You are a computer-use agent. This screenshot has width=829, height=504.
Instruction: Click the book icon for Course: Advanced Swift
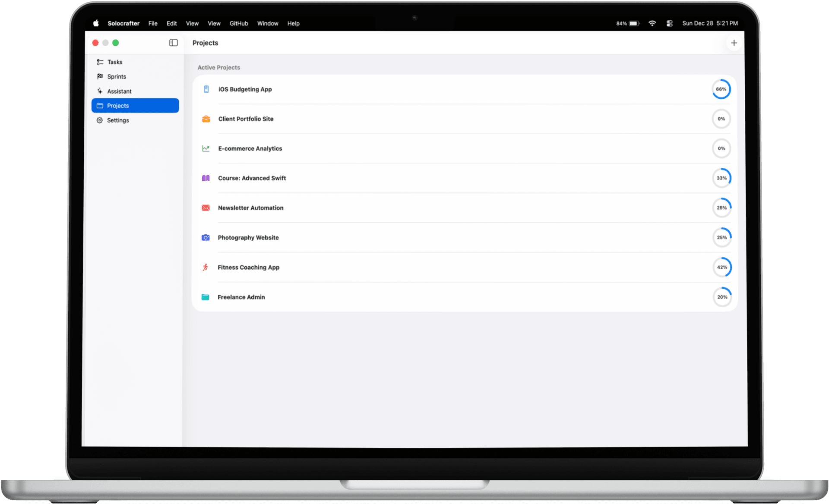[x=206, y=178]
